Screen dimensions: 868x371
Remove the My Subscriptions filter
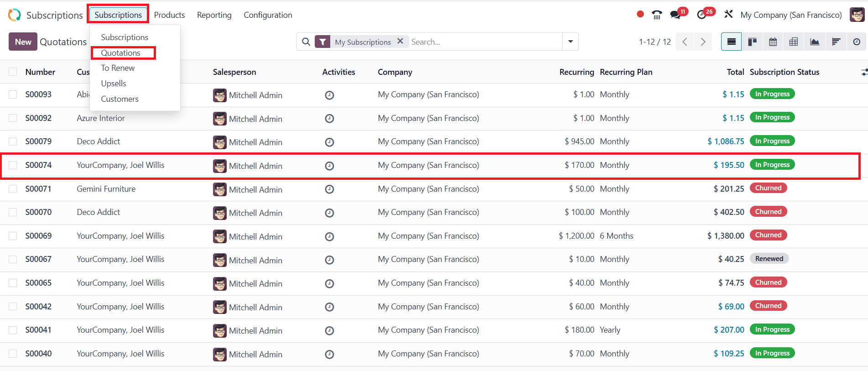coord(400,41)
